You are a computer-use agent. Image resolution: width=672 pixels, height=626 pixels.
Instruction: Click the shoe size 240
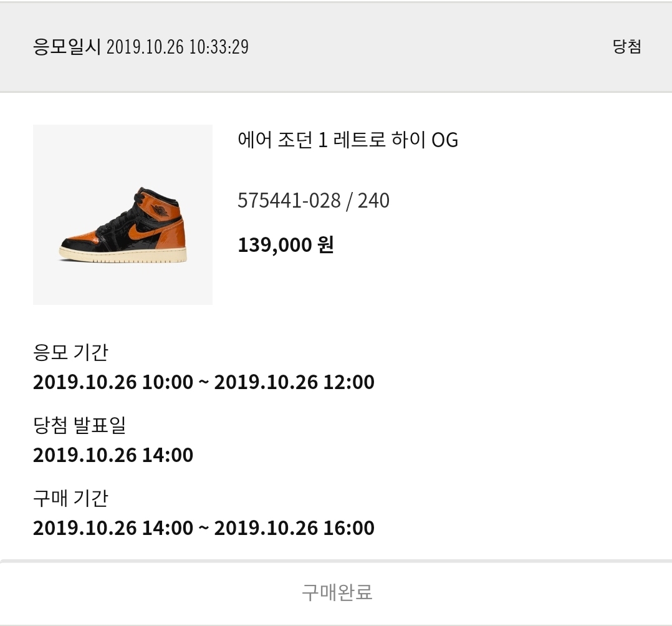click(373, 201)
